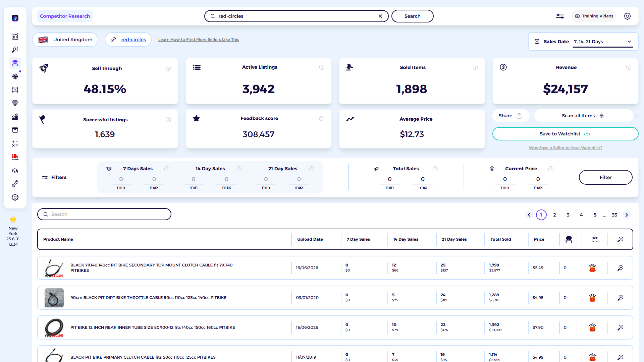Focus the main red-circles search field

(x=297, y=16)
